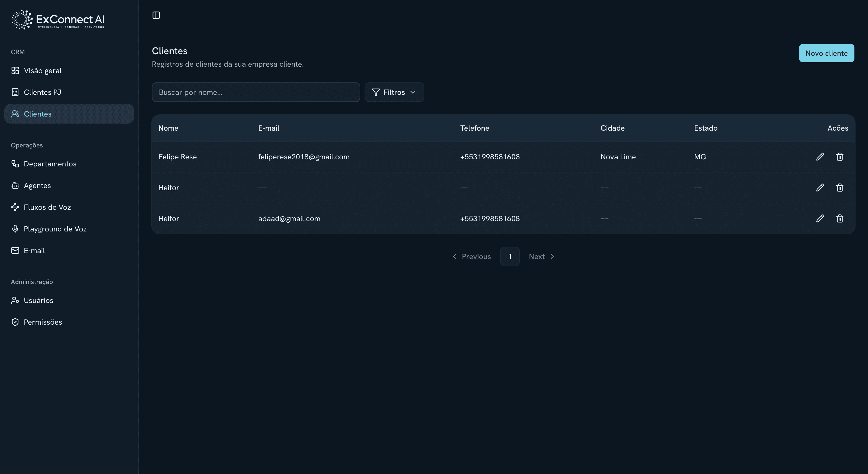This screenshot has height=474, width=868.
Task: Delete the Heitor row without email
Action: (840, 188)
